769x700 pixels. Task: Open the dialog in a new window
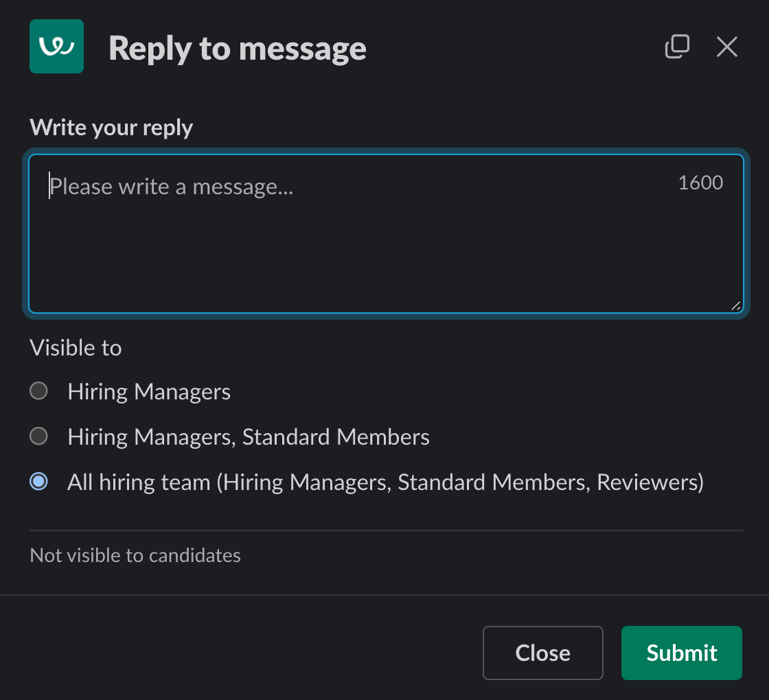coord(677,47)
